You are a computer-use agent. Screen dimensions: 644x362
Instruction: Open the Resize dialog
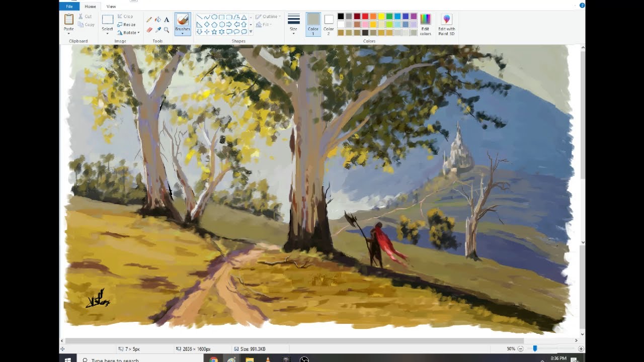tap(126, 25)
